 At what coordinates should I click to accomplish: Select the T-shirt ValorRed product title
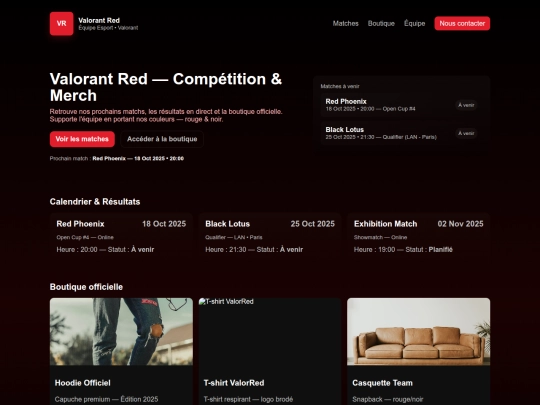click(x=234, y=383)
